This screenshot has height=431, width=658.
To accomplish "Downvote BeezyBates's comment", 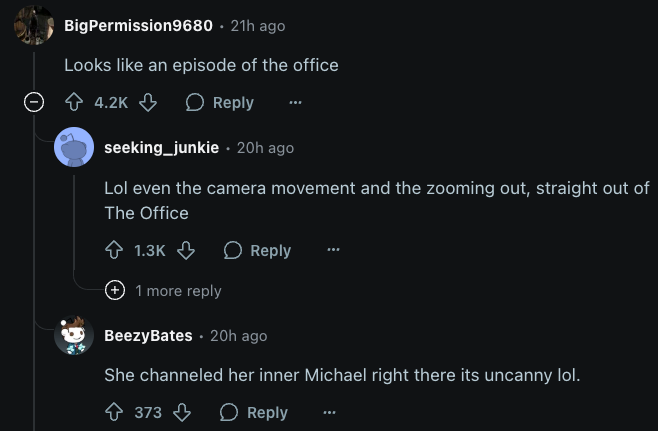I will click(182, 412).
